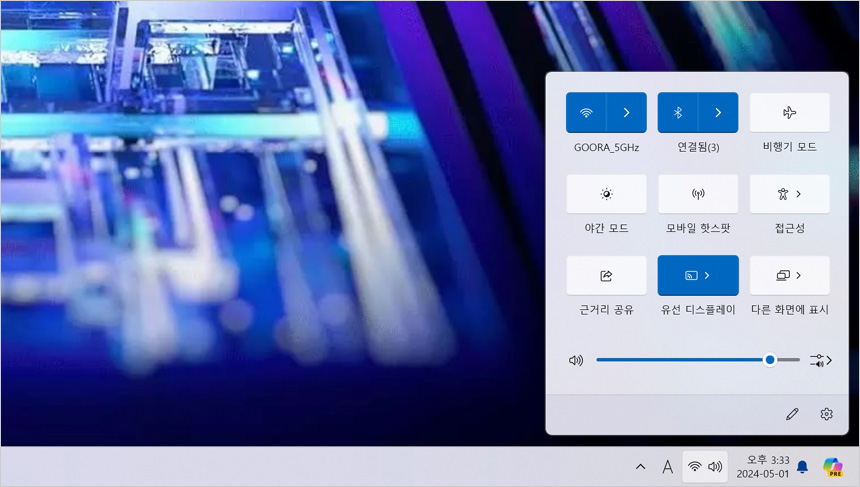The image size is (860, 487).
Task: Click the volume slider track
Action: (x=698, y=360)
